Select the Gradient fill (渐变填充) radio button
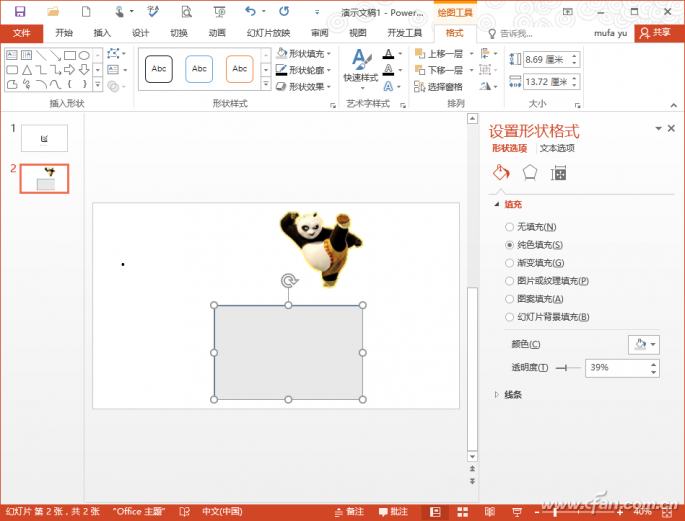This screenshot has width=685, height=521. pos(509,263)
